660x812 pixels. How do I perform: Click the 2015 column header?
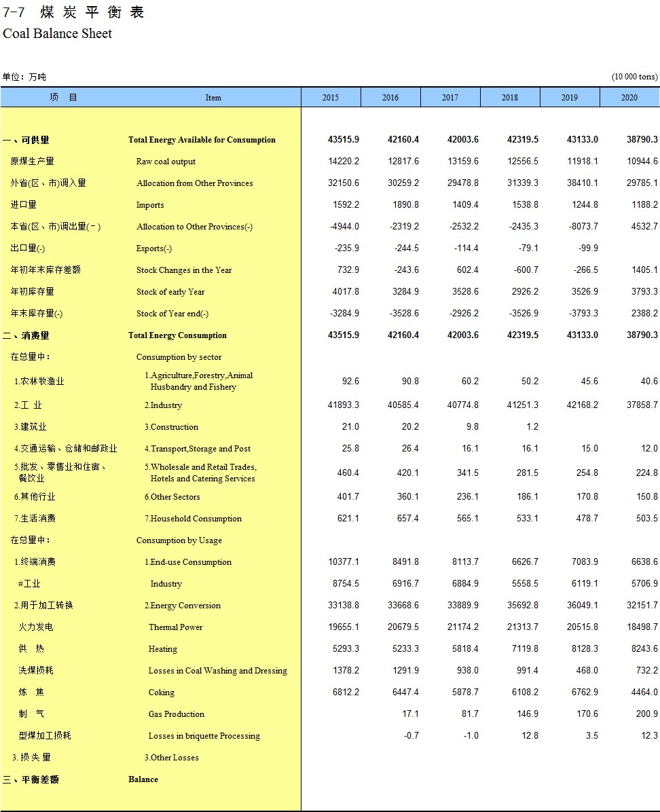click(x=331, y=97)
